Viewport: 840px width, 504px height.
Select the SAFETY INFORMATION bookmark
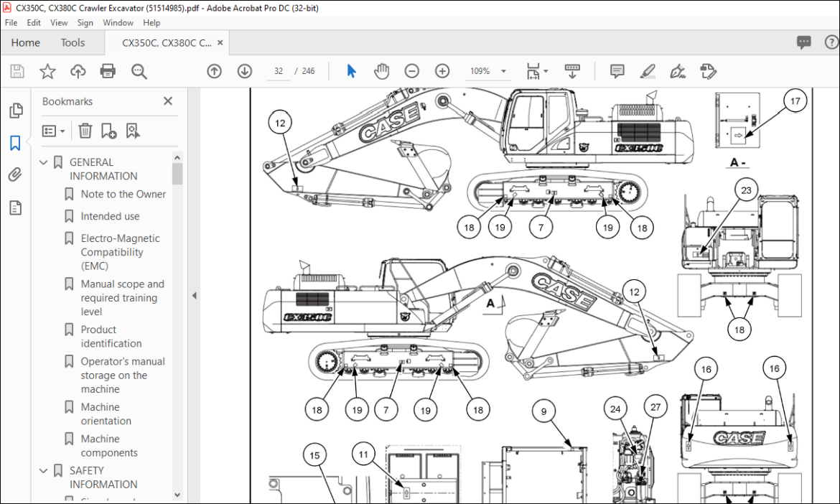[103, 477]
